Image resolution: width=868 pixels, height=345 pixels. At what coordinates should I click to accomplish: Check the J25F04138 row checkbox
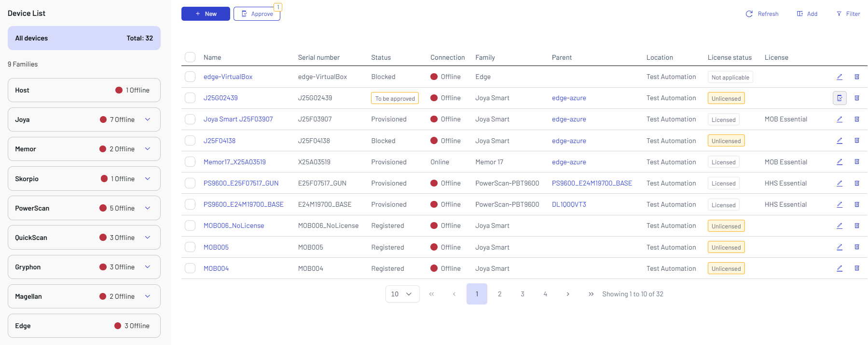click(190, 141)
